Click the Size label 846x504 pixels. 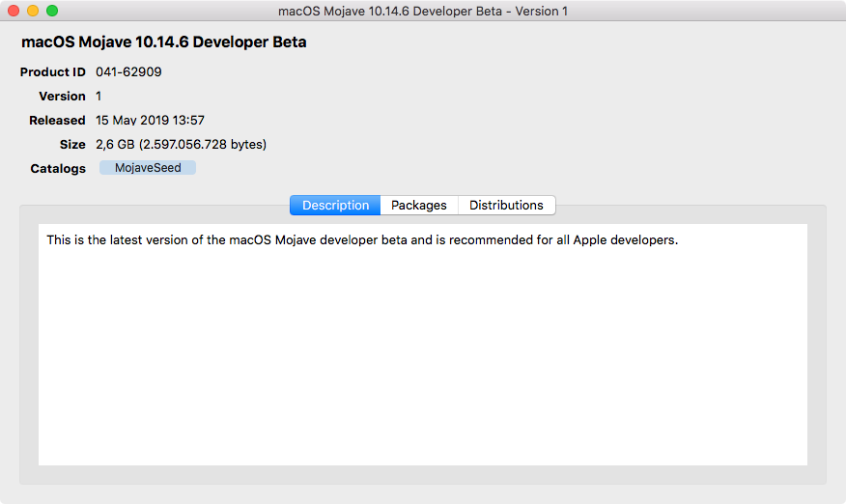tap(72, 144)
